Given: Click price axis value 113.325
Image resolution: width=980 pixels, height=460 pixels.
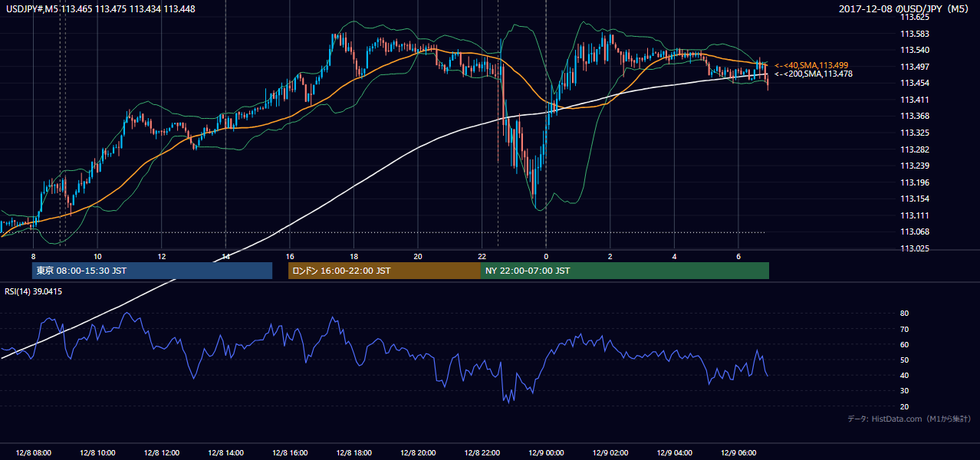Looking at the screenshot, I should (x=915, y=133).
